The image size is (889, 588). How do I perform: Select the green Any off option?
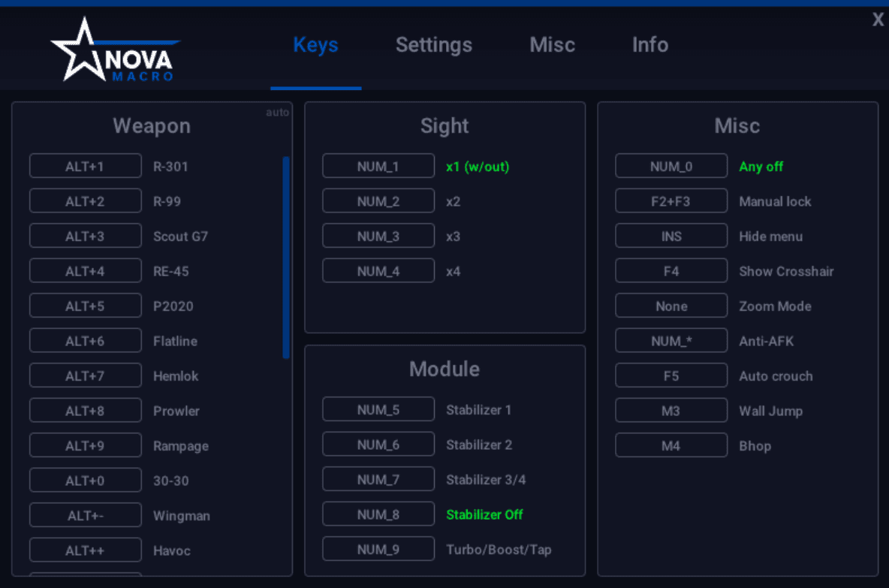click(761, 167)
